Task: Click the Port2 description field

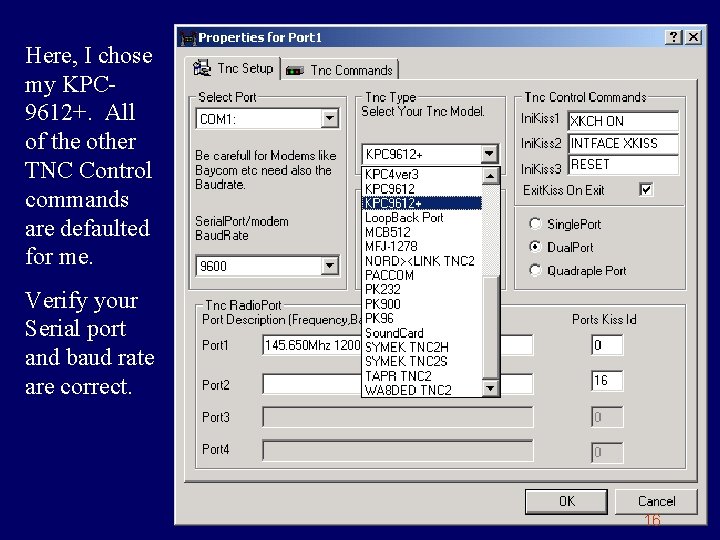Action: [x=398, y=384]
